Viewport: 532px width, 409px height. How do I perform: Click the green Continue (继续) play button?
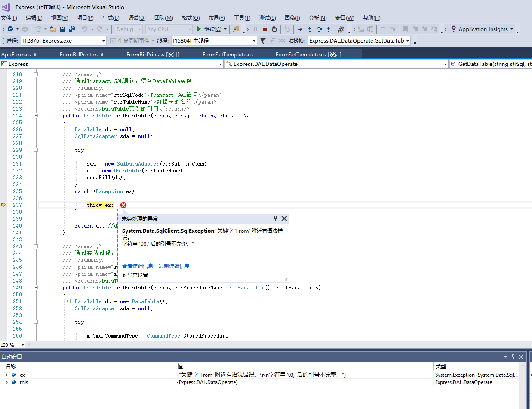pyautogui.click(x=199, y=29)
